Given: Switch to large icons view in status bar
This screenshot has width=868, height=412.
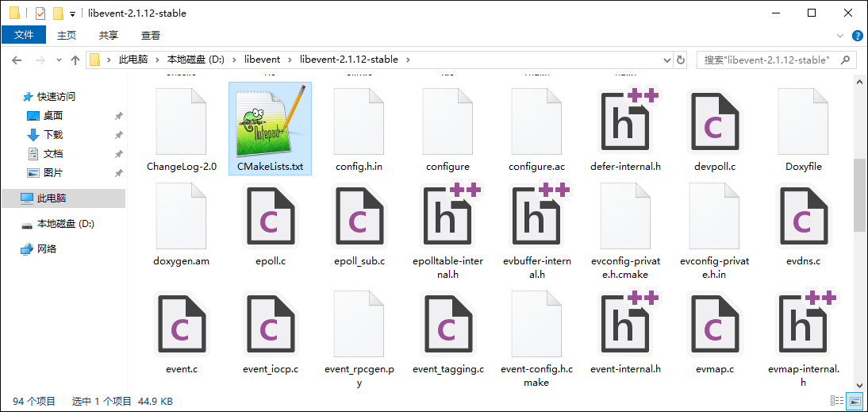Looking at the screenshot, I should (855, 402).
